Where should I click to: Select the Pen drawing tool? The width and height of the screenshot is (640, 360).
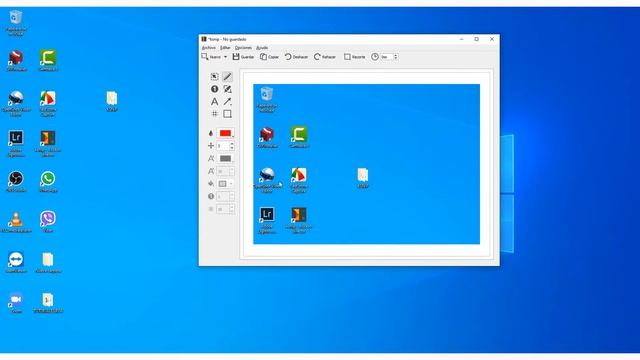227,76
